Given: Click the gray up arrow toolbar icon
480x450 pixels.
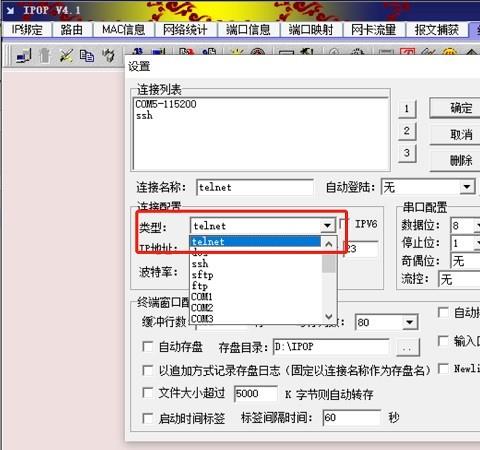Looking at the screenshot, I should (45, 56).
